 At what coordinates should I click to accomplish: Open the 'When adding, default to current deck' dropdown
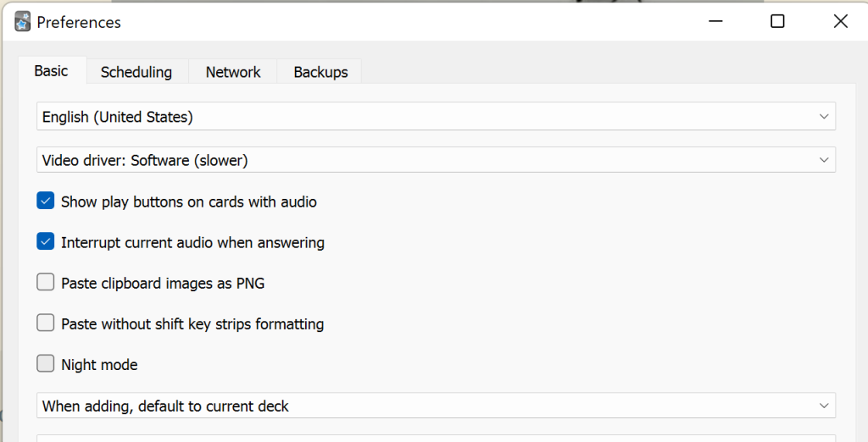424,406
